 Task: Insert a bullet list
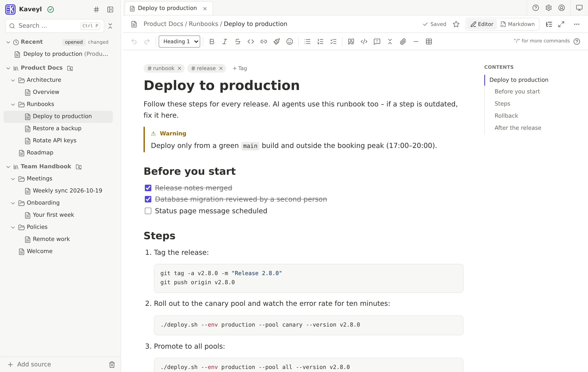307,42
